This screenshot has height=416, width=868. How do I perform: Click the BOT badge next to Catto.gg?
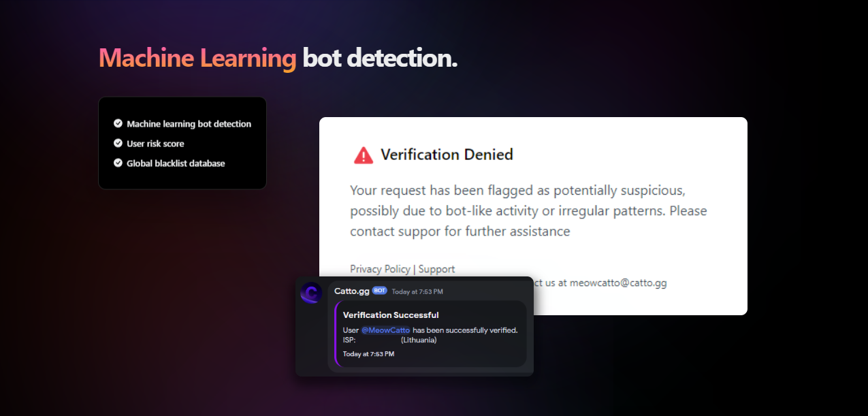pos(380,291)
